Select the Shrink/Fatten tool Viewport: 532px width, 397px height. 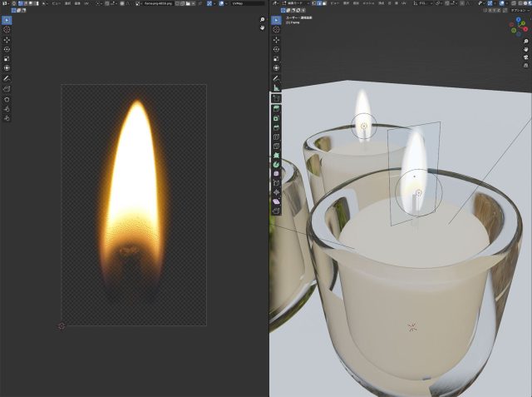pyautogui.click(x=276, y=192)
